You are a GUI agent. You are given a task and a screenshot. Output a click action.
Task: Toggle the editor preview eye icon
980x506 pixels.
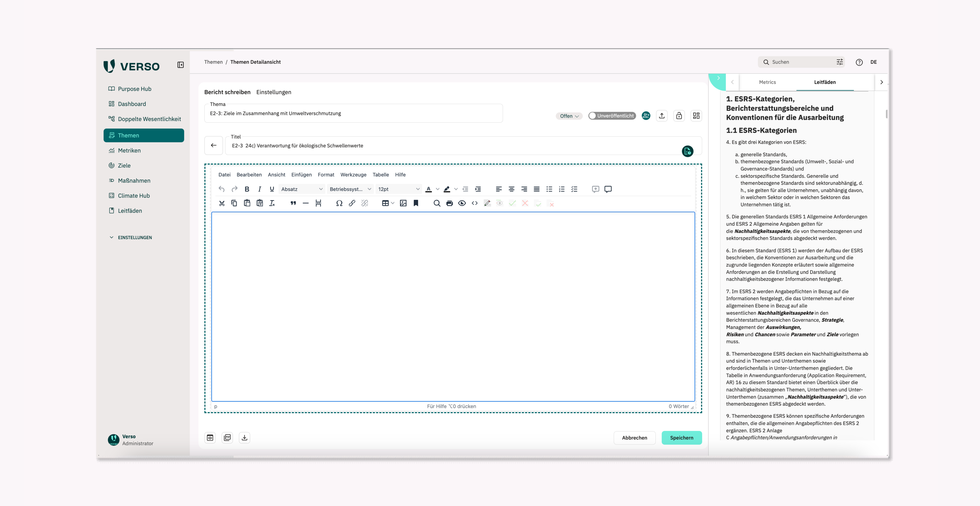click(x=462, y=203)
